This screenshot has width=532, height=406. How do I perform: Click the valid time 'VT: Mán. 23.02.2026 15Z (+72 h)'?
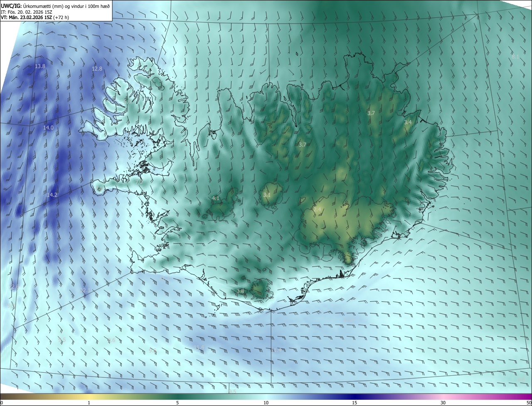(34, 17)
